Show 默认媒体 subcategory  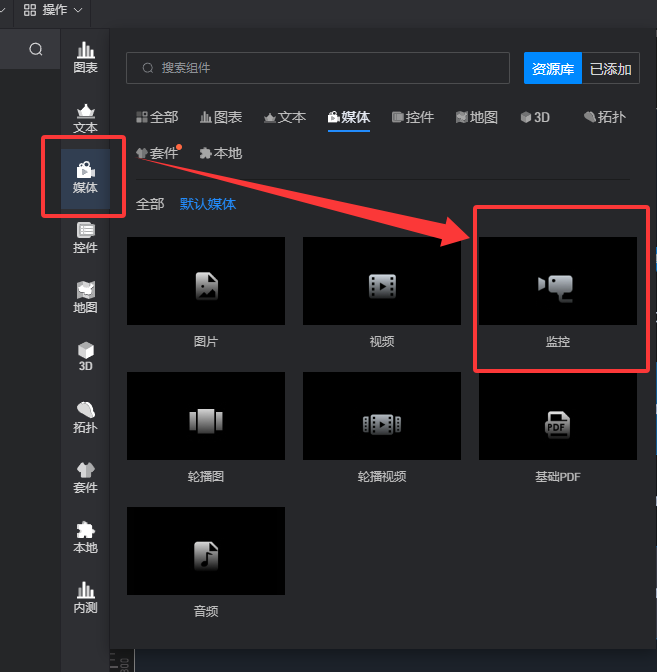[x=208, y=204]
